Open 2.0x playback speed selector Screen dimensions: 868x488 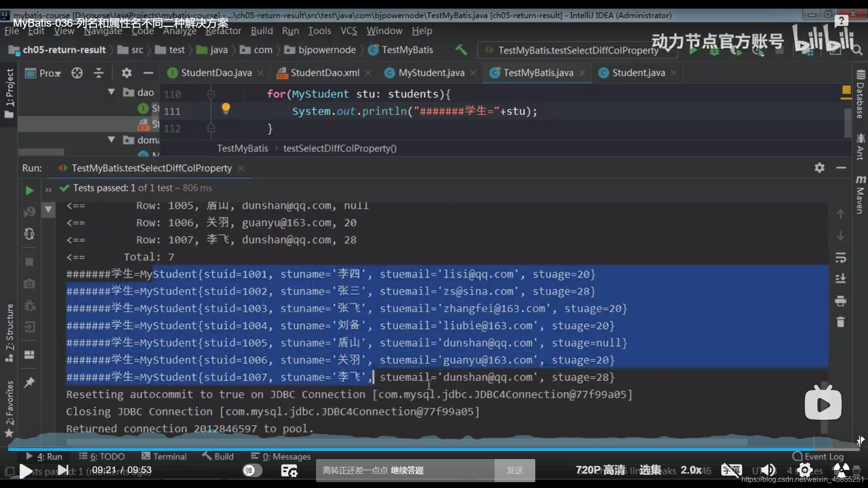tap(691, 470)
